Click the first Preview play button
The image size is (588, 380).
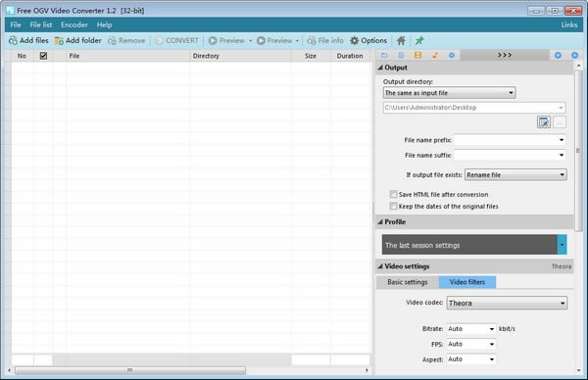pos(226,40)
